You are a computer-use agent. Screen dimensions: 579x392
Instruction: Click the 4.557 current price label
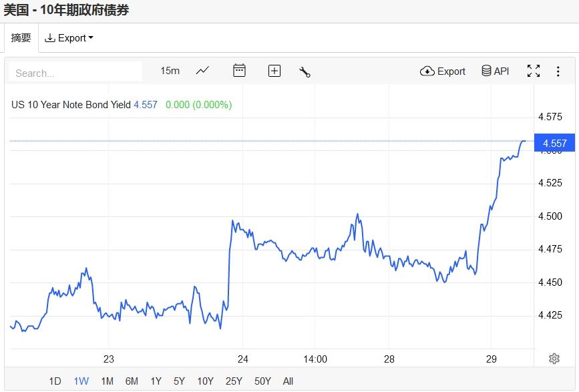[x=554, y=143]
